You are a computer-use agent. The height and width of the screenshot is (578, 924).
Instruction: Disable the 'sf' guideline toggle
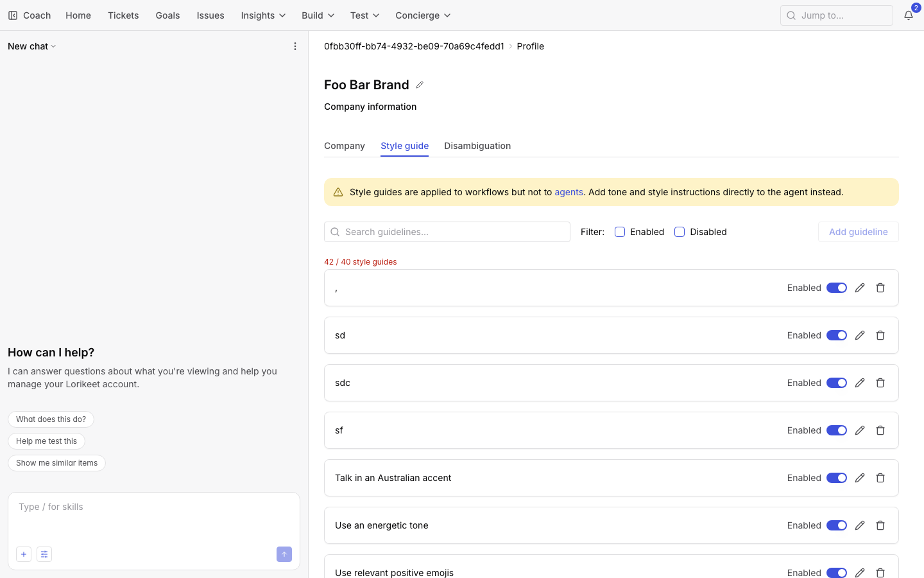[x=837, y=430]
